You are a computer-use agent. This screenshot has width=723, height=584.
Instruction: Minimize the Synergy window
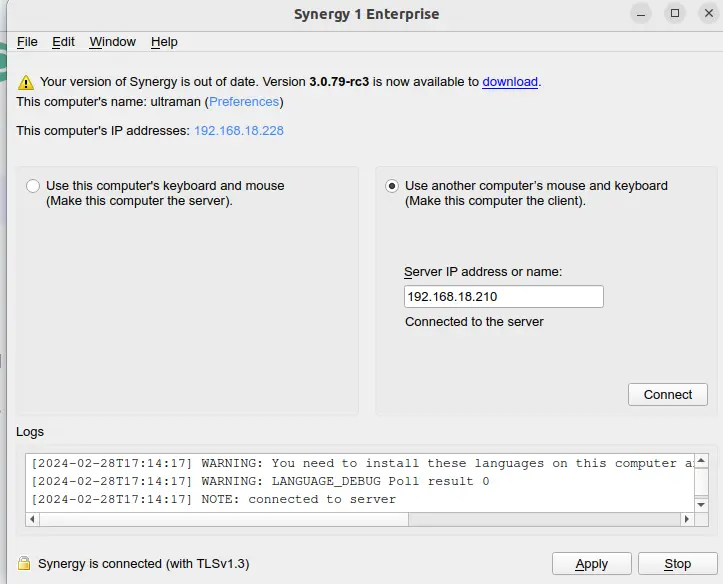tap(641, 14)
